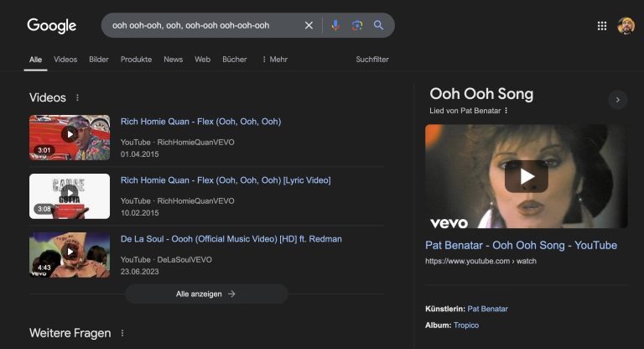The image size is (644, 349).
Task: Open the Suchfilter options
Action: (x=372, y=60)
